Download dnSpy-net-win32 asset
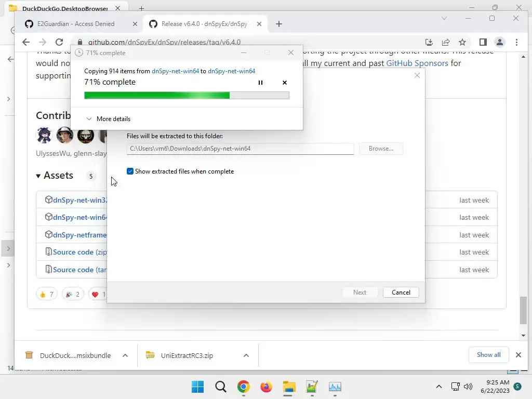This screenshot has width=532, height=399. click(79, 200)
